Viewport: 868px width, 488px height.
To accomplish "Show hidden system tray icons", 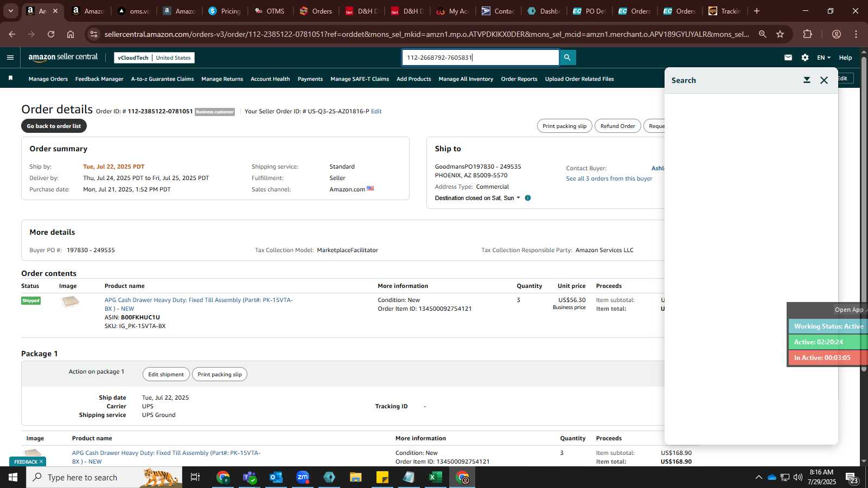I will click(x=758, y=477).
